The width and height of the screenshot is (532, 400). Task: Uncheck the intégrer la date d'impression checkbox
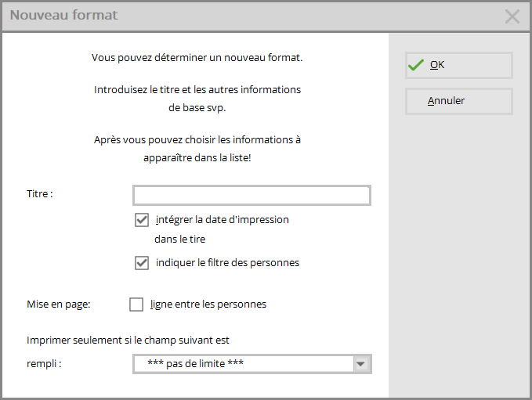142,220
